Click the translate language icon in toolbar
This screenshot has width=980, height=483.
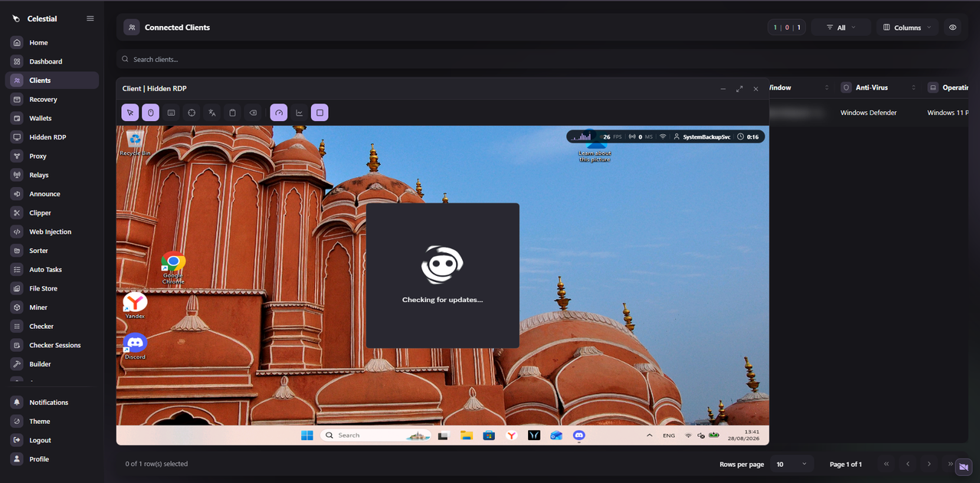click(212, 113)
